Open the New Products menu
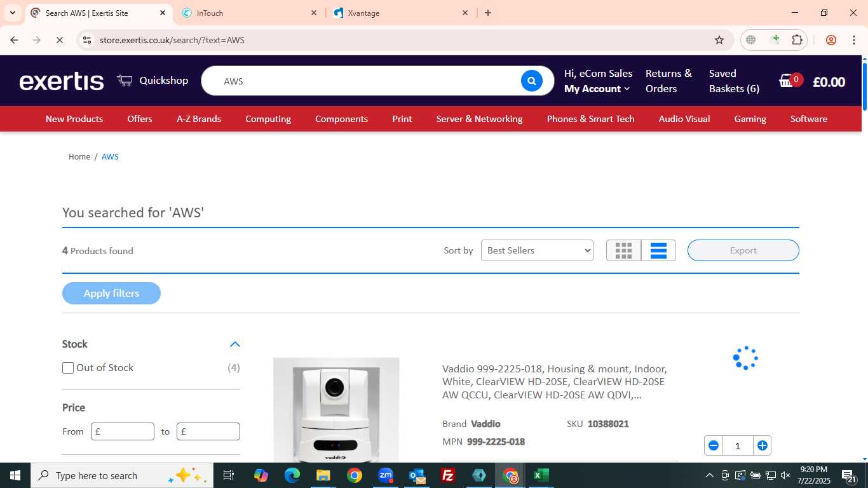Screen dimensions: 868x488 [74, 119]
